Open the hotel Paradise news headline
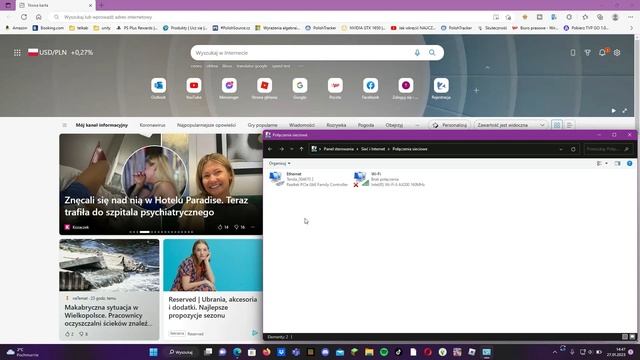Viewport: 640px width, 360px height. (x=156, y=206)
